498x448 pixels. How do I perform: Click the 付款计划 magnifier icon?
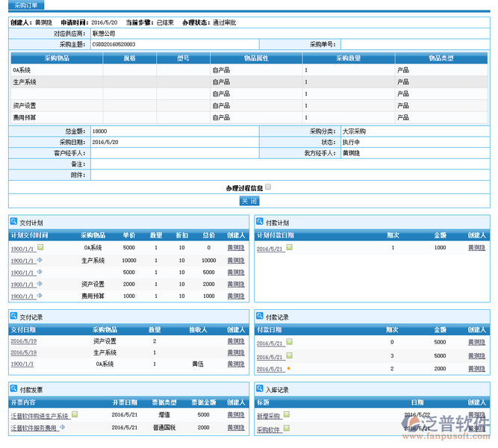coord(260,222)
